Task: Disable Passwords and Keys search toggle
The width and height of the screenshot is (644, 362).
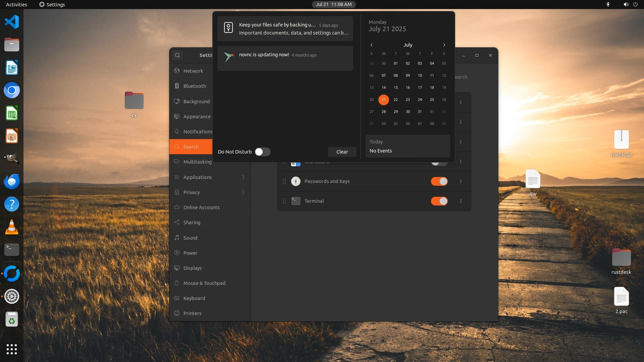Action: 439,181
